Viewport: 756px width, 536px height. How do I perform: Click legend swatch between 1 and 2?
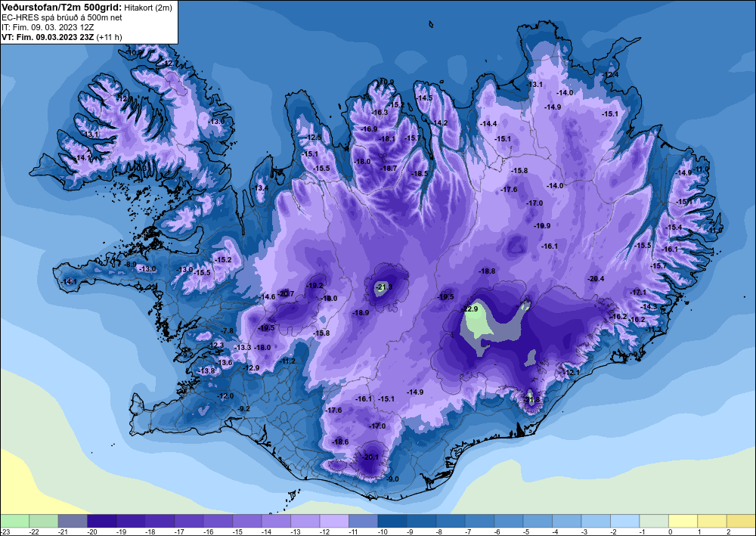pos(712,521)
